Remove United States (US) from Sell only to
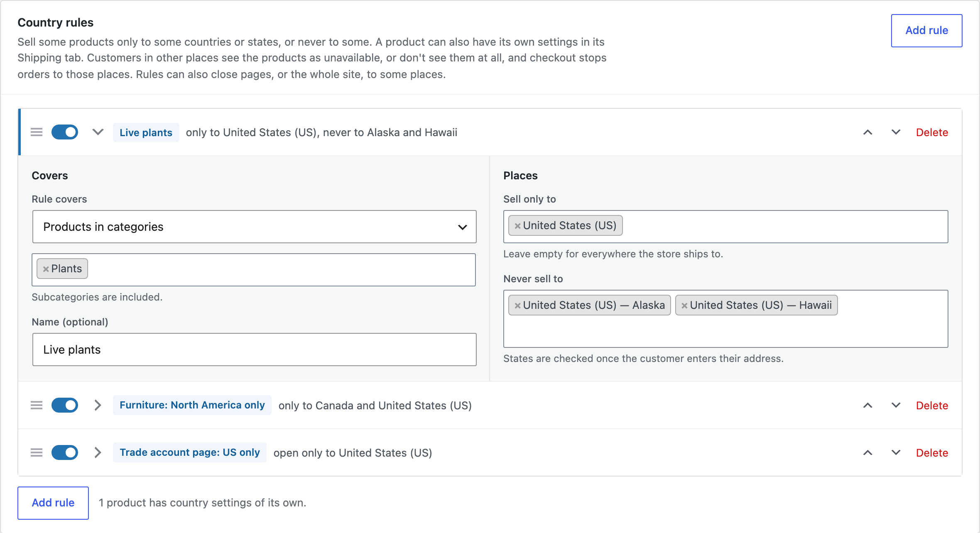Image resolution: width=980 pixels, height=533 pixels. [x=517, y=226]
